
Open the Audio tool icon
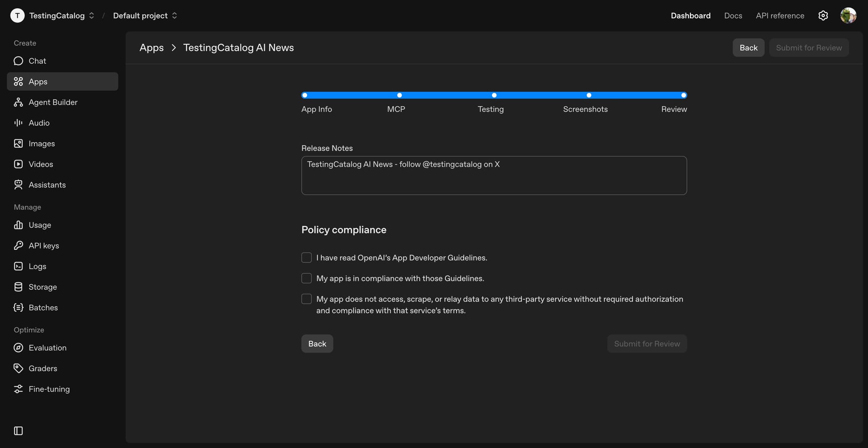[18, 123]
